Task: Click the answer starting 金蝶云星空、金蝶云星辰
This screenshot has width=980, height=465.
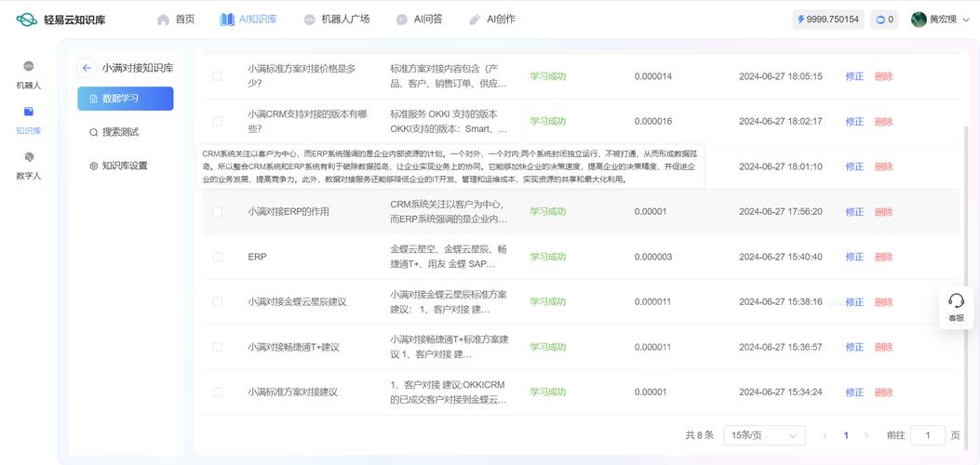Action: [449, 257]
